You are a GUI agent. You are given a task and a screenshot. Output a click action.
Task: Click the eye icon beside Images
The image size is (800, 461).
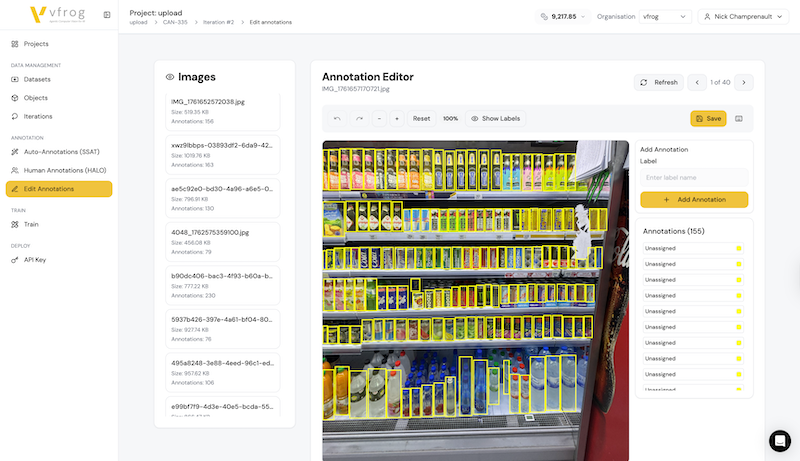click(170, 77)
